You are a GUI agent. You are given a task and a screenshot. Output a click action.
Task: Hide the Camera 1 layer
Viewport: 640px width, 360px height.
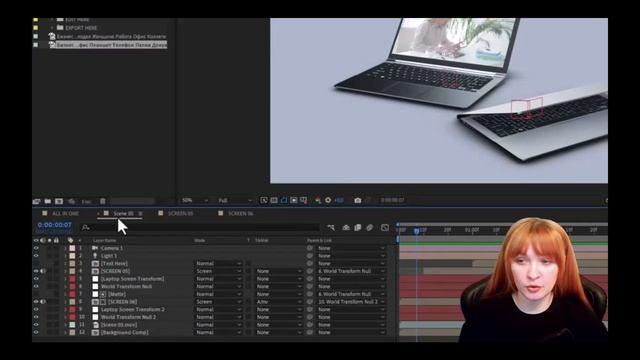[x=36, y=248]
